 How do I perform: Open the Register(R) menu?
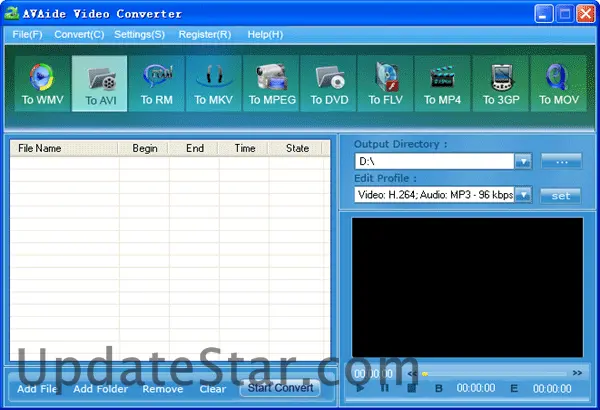pos(205,34)
